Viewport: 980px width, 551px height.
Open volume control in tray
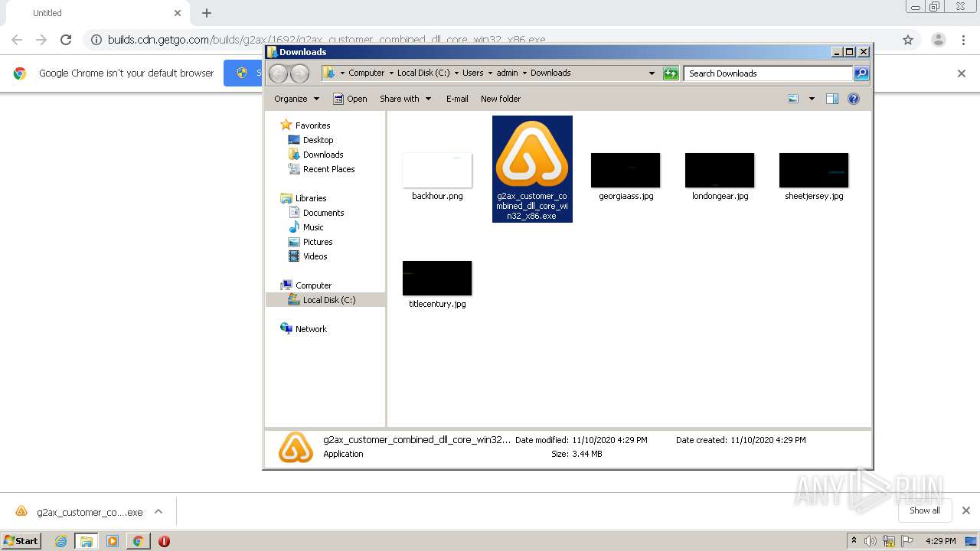(x=871, y=541)
